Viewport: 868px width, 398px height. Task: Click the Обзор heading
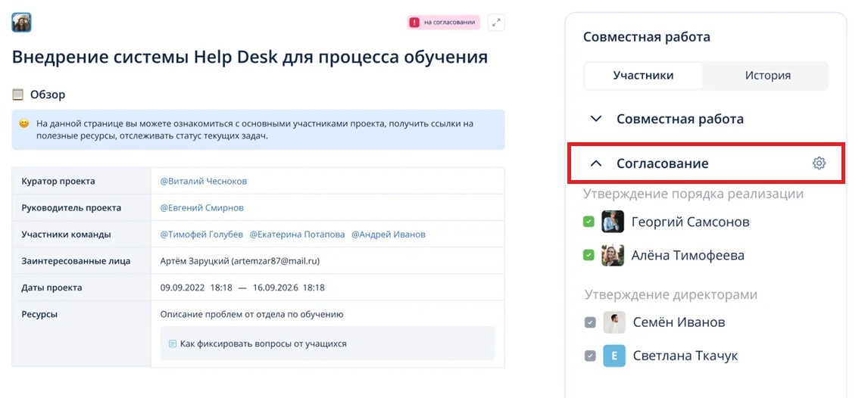48,95
